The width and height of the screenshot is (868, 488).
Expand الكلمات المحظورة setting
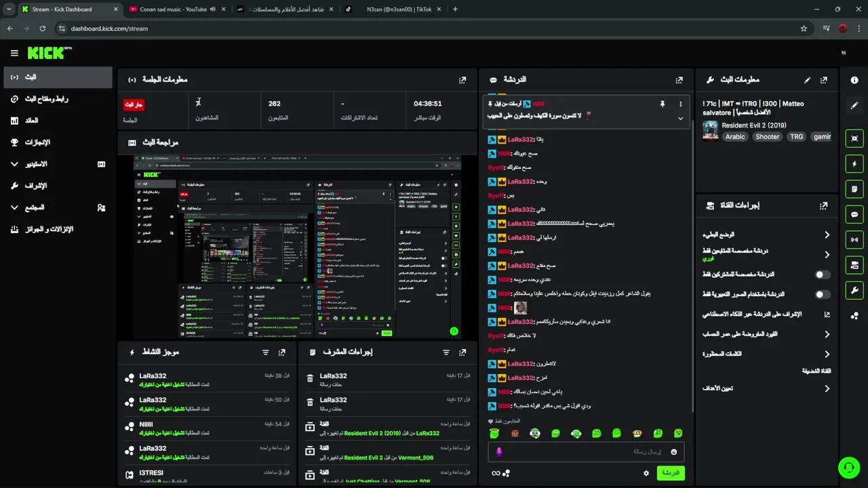tap(827, 354)
